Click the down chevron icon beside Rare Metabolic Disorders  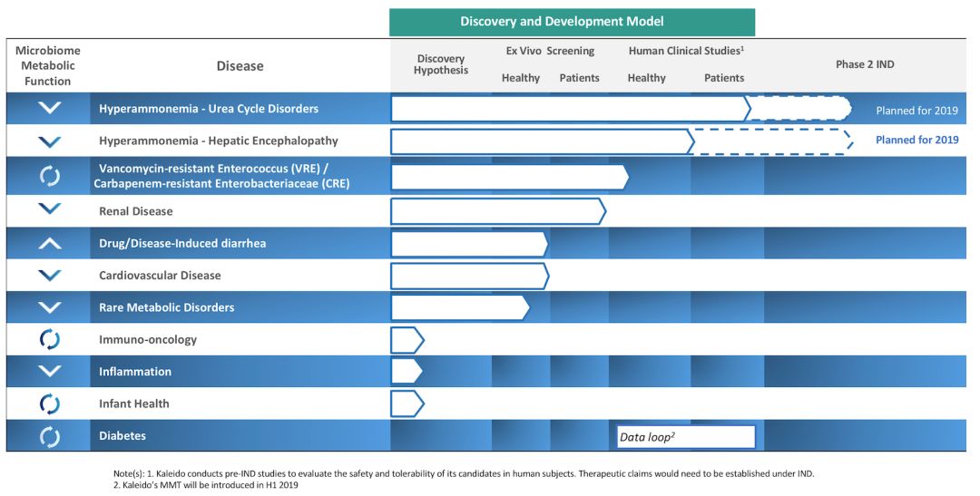point(49,306)
